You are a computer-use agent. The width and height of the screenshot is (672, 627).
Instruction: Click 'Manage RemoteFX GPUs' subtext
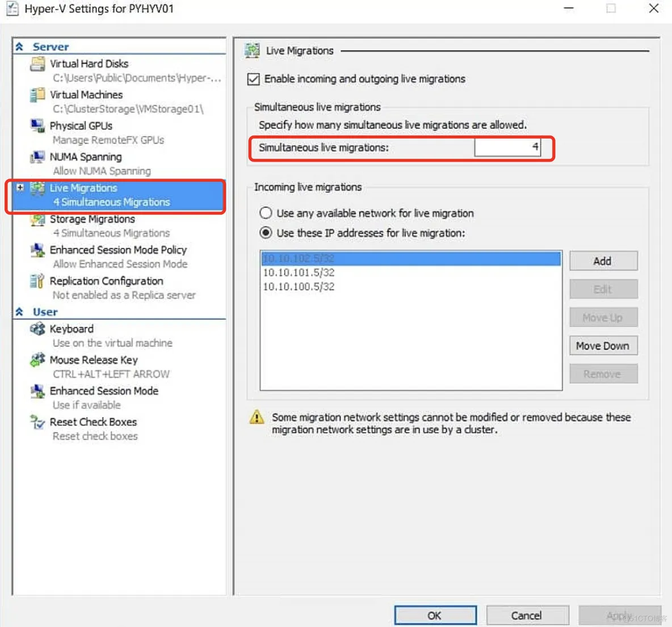click(x=108, y=140)
